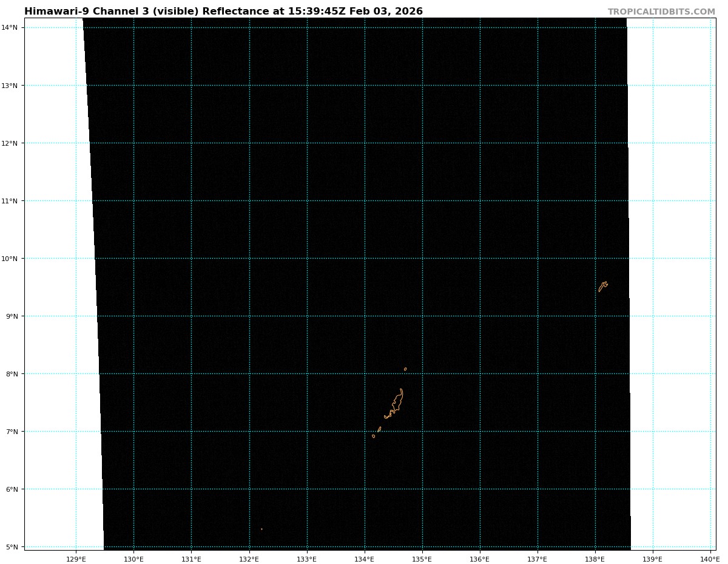Image resolution: width=728 pixels, height=564 pixels.
Task: Click the Yap island outline near 138°E
Action: (x=603, y=286)
